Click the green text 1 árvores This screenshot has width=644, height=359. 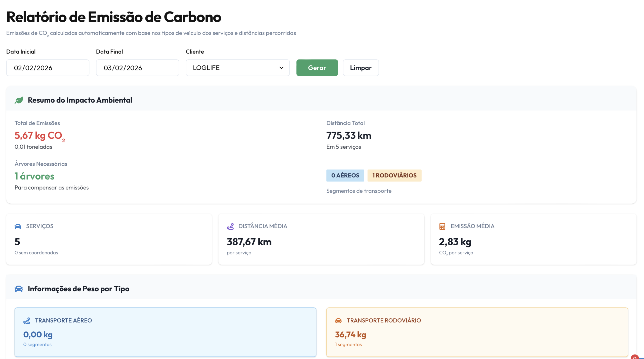click(34, 176)
